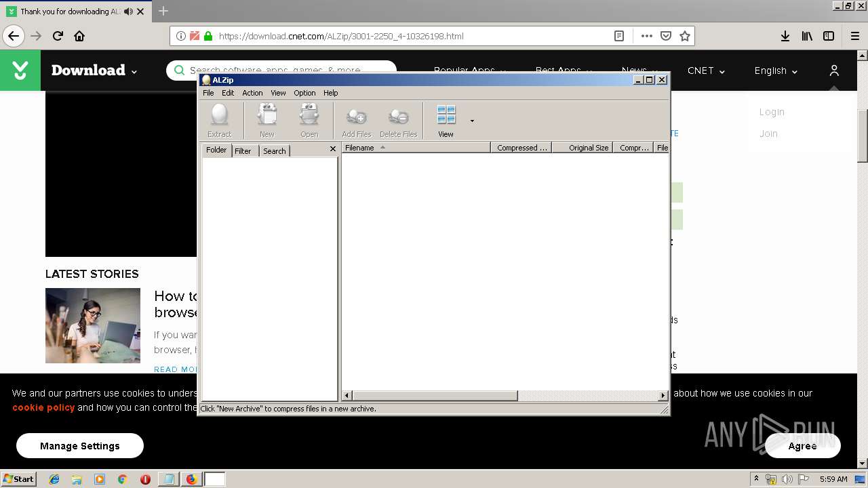The image size is (868, 488).
Task: Open the Firefox hamburger menu
Action: [855, 36]
